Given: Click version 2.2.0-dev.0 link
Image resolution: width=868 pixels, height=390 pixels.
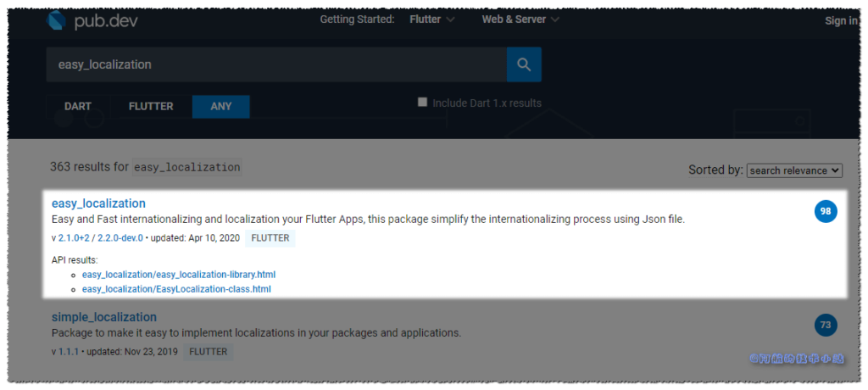Looking at the screenshot, I should coord(120,238).
